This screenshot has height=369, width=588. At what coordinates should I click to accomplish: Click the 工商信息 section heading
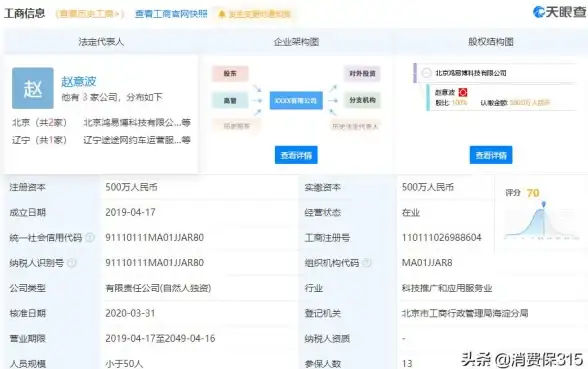click(25, 13)
